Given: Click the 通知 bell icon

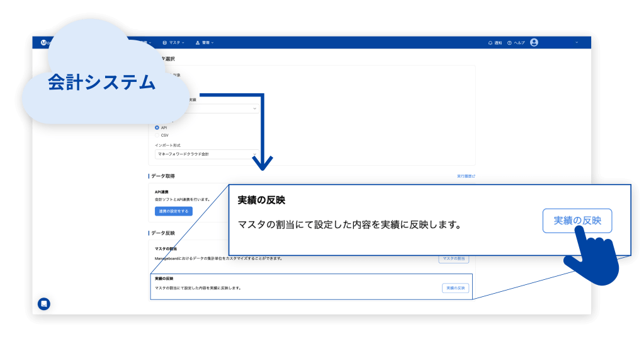Looking at the screenshot, I should [x=490, y=43].
